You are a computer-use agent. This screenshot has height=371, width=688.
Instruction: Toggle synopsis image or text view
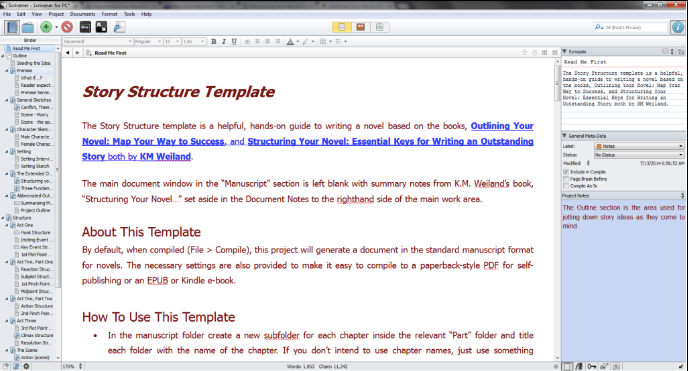click(672, 51)
